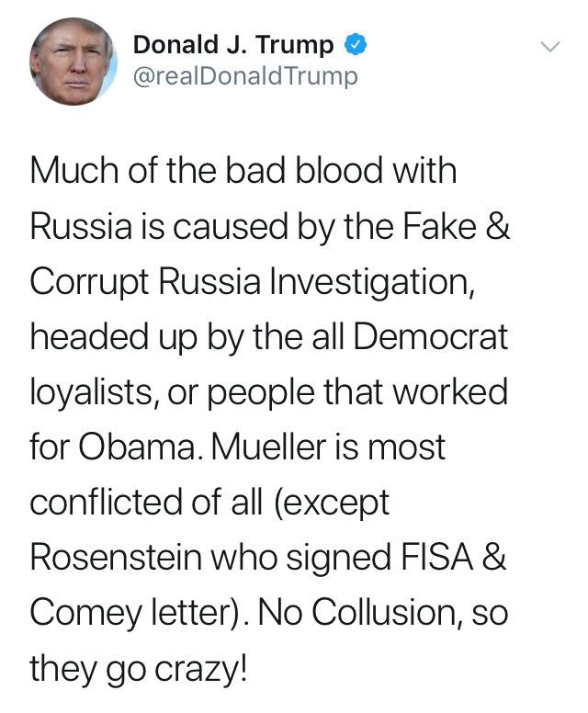
Task: Click the tweet line starting "Much of the bad blood"
Action: [x=243, y=171]
